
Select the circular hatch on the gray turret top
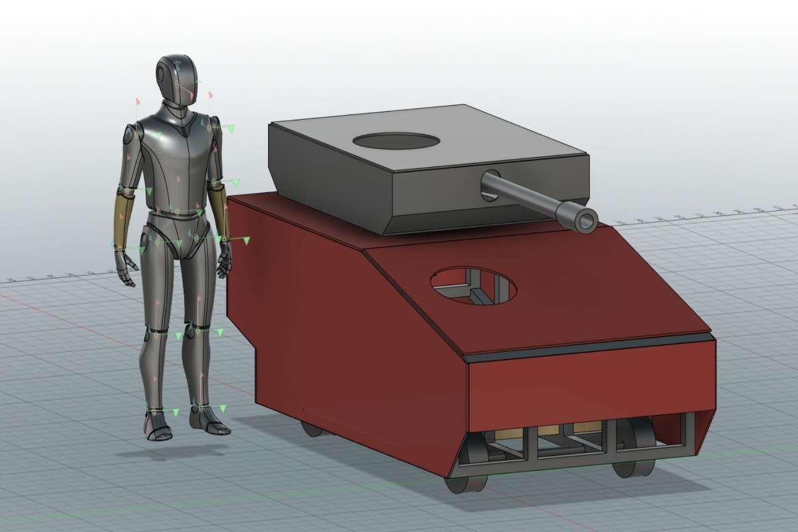(396, 141)
